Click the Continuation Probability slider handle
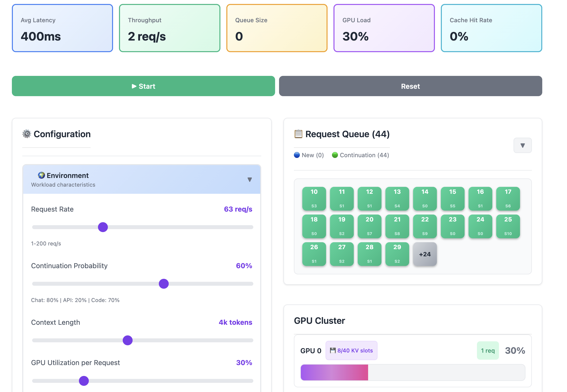Viewport: 567px width, 392px height. (x=164, y=284)
